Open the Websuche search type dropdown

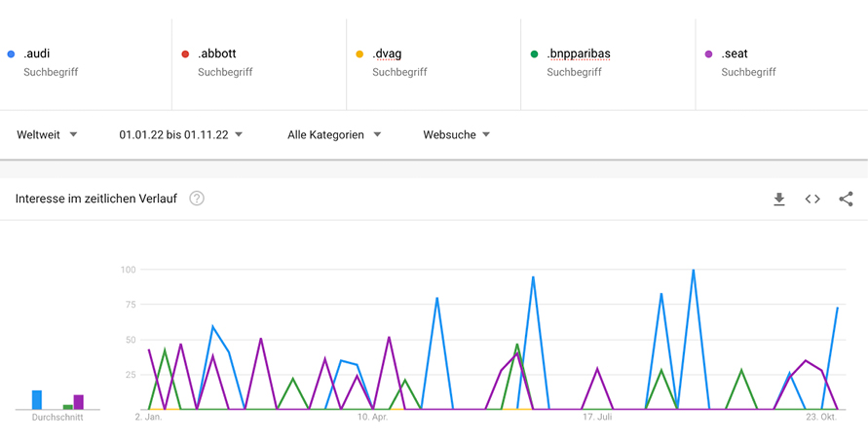(x=457, y=134)
